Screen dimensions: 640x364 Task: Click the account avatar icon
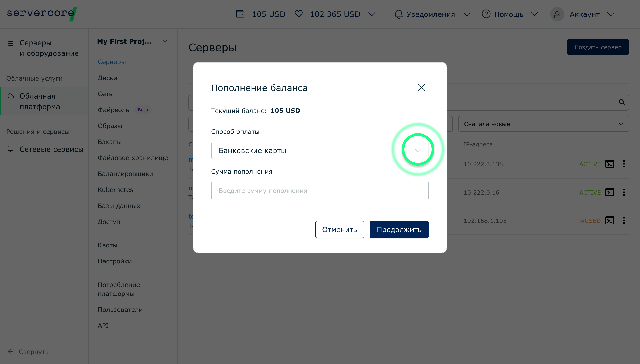(x=557, y=14)
